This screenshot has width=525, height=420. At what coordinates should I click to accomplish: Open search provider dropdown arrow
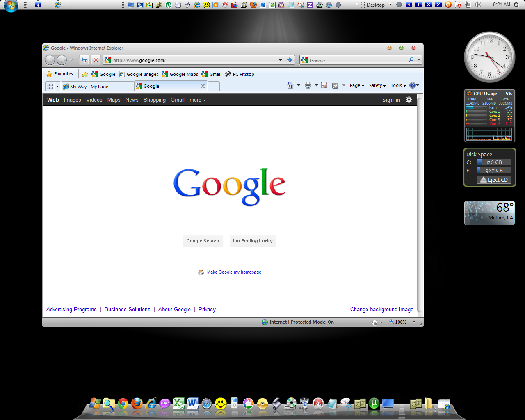tap(419, 60)
